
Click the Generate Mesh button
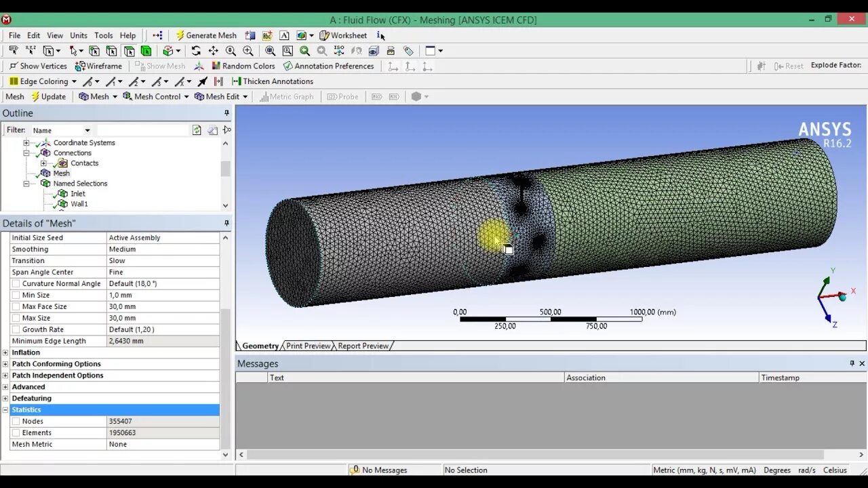[206, 35]
